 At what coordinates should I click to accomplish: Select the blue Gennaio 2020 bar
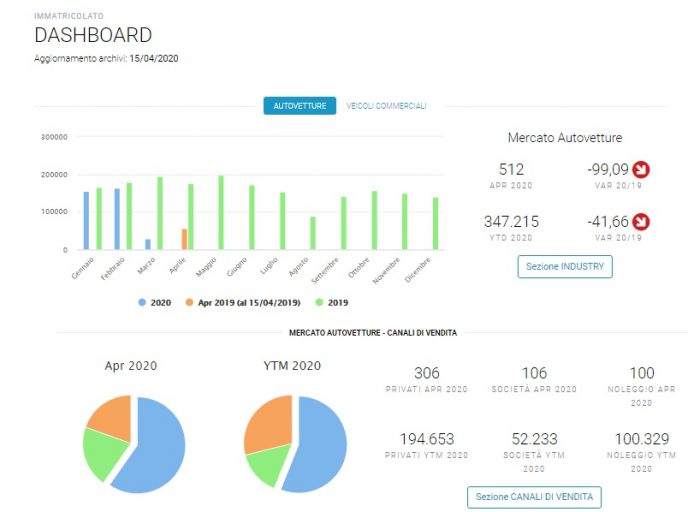click(86, 221)
